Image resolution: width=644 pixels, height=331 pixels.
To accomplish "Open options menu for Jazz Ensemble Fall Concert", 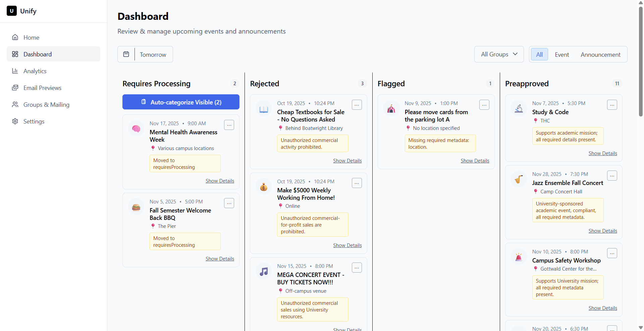I will [x=612, y=176].
